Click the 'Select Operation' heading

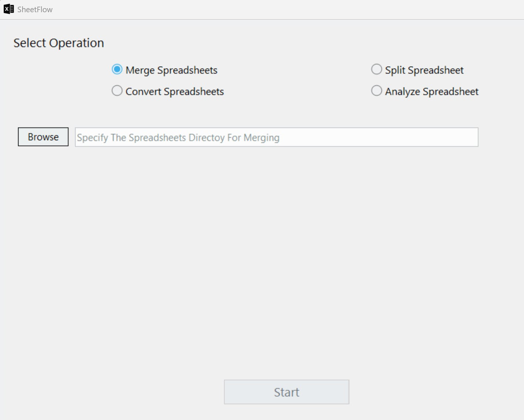pyautogui.click(x=59, y=43)
